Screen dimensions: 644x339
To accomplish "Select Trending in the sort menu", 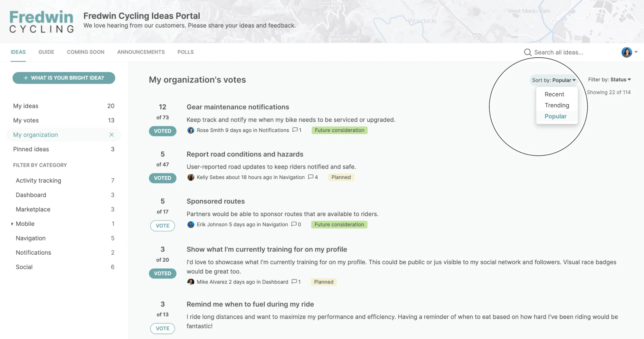I will [557, 105].
